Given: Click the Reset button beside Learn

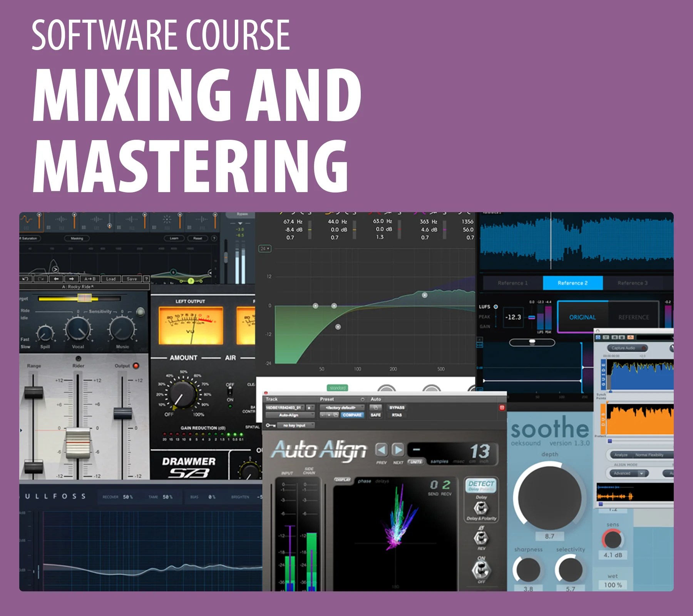Looking at the screenshot, I should click(198, 238).
